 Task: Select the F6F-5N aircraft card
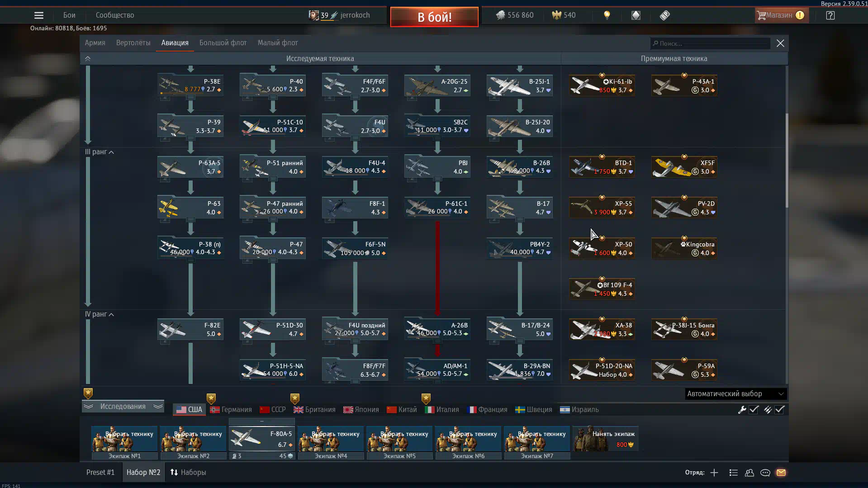(355, 248)
